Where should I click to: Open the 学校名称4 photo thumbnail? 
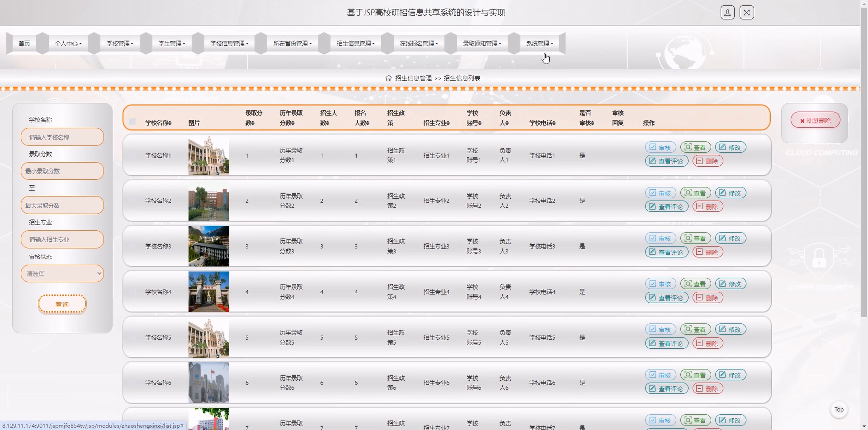(209, 292)
